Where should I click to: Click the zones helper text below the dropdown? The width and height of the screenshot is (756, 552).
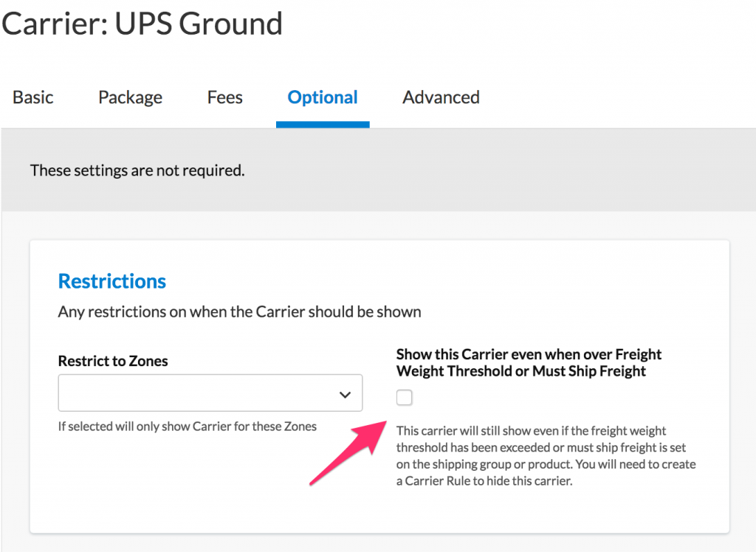188,427
